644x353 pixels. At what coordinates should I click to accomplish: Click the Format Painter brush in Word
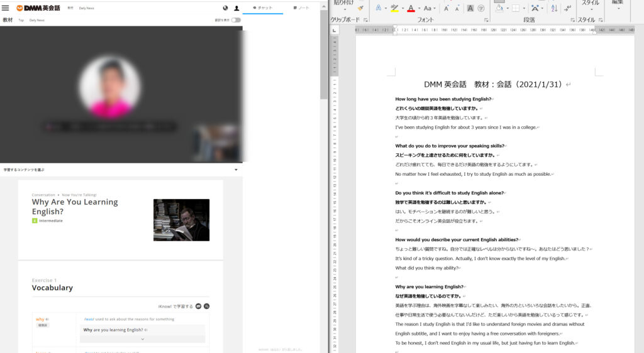coord(360,8)
